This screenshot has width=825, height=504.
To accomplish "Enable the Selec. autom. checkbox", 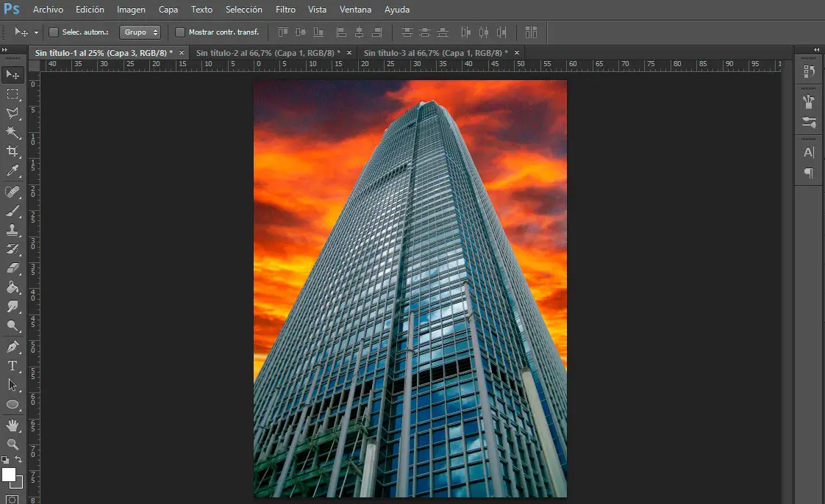I will click(x=54, y=32).
